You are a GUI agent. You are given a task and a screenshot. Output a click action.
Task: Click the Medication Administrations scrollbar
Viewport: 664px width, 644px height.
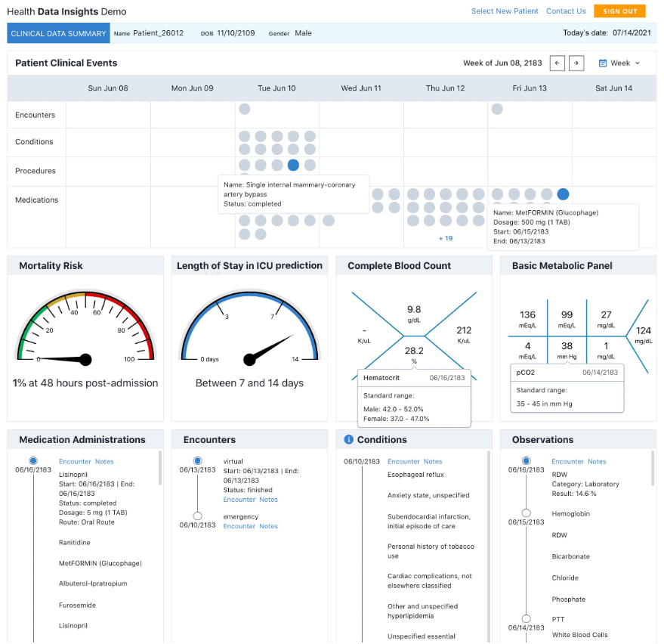click(x=160, y=468)
